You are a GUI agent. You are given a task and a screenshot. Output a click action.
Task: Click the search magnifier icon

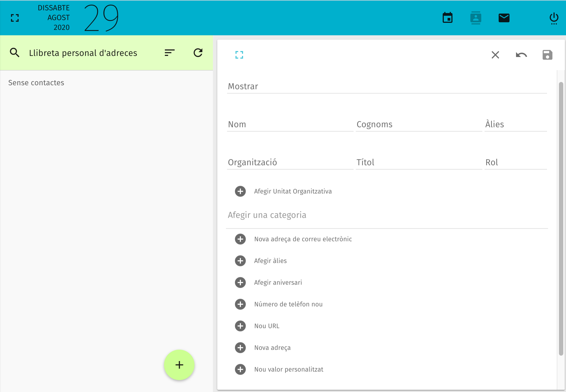pyautogui.click(x=15, y=52)
